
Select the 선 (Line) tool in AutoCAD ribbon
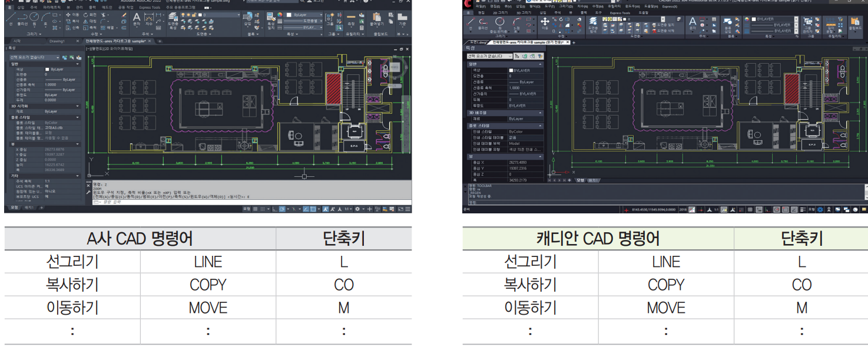11,19
